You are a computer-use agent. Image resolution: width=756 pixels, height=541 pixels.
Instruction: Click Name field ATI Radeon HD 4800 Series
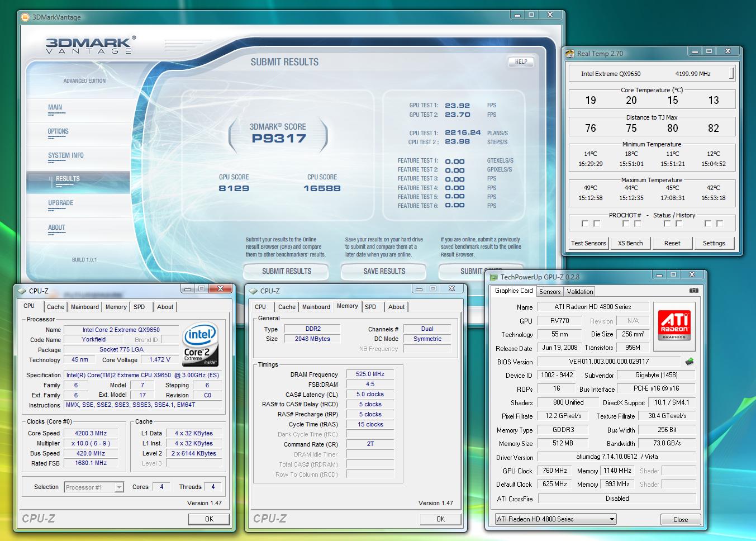coord(593,307)
